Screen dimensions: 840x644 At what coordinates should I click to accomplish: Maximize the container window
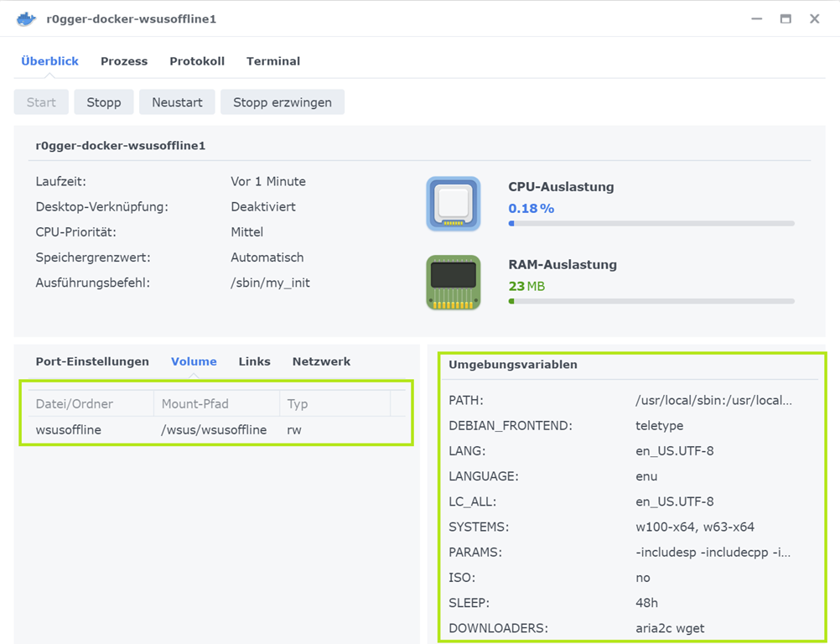pos(786,18)
